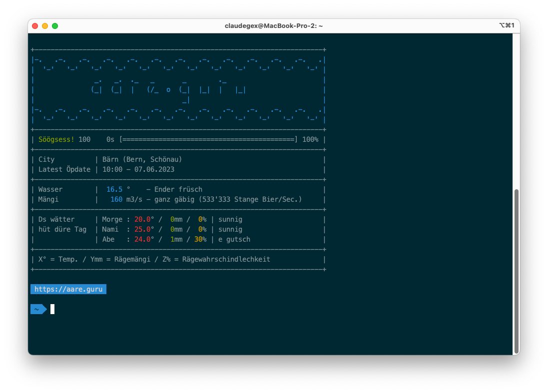Click the blue tilde prompt badge
Screen dimensions: 548x392
point(38,309)
